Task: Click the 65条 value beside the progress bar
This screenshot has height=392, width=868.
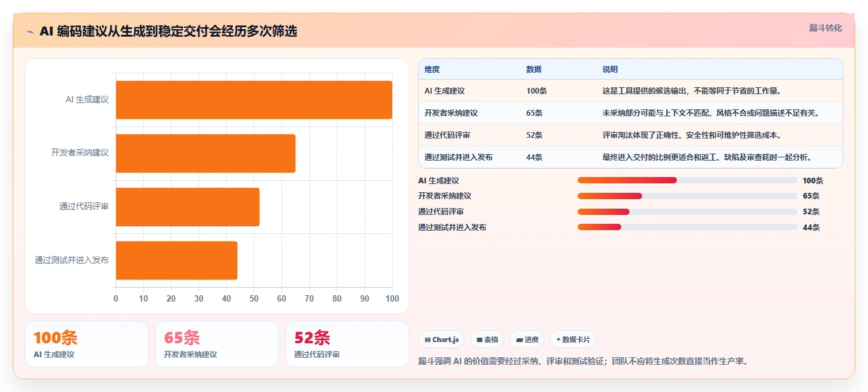Action: click(x=811, y=196)
